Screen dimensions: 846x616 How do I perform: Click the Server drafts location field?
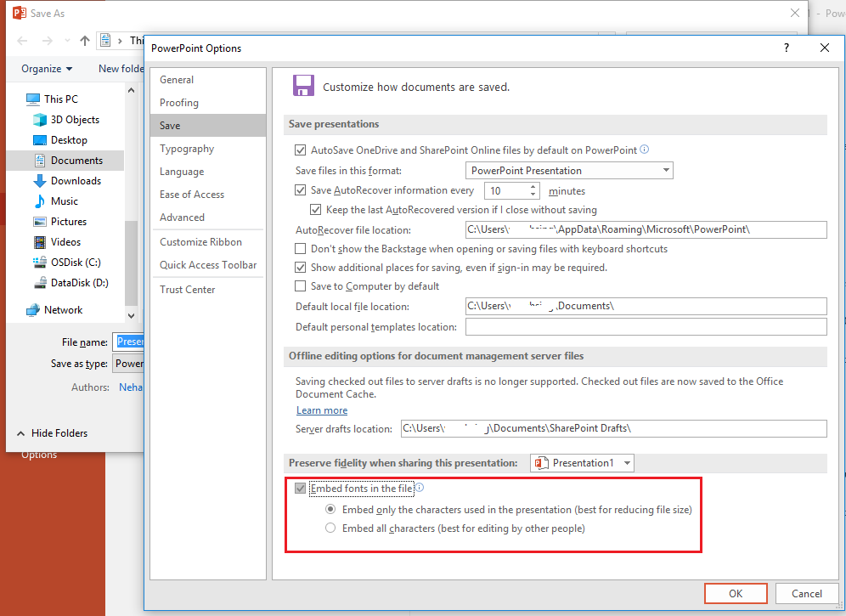pyautogui.click(x=613, y=428)
